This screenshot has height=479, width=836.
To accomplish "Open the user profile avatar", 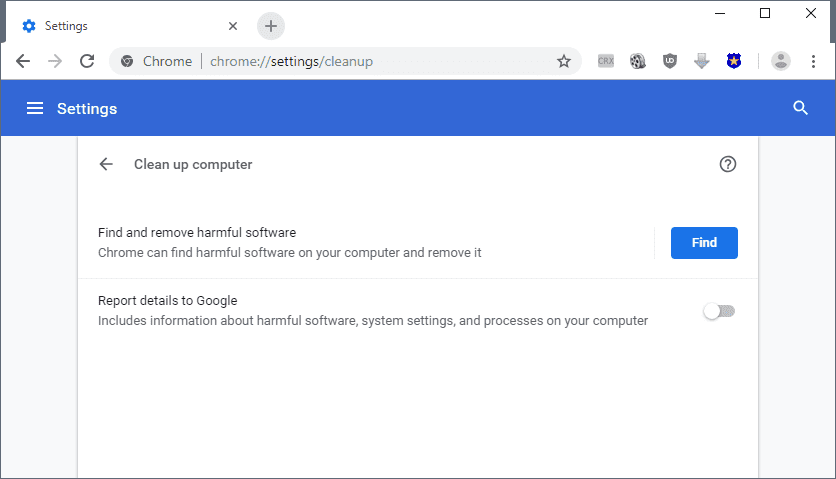I will pos(781,61).
